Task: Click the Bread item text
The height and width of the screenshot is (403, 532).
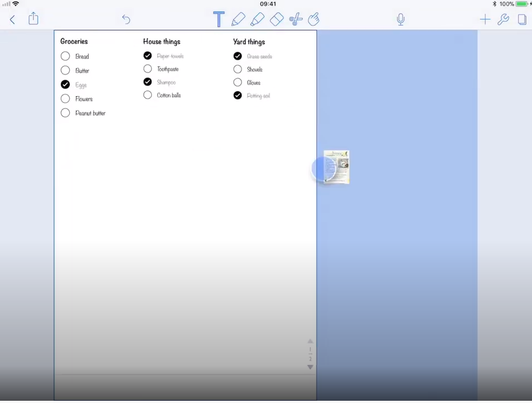Action: click(x=82, y=56)
